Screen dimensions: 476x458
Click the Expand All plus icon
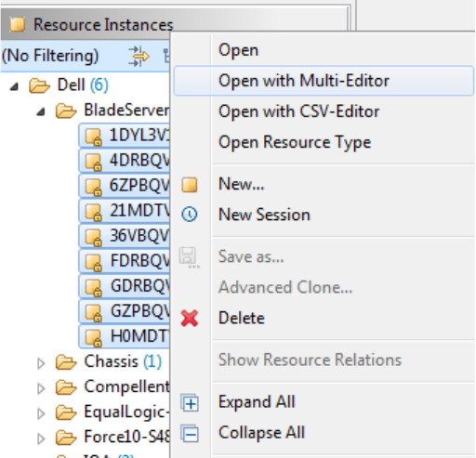[x=190, y=402]
